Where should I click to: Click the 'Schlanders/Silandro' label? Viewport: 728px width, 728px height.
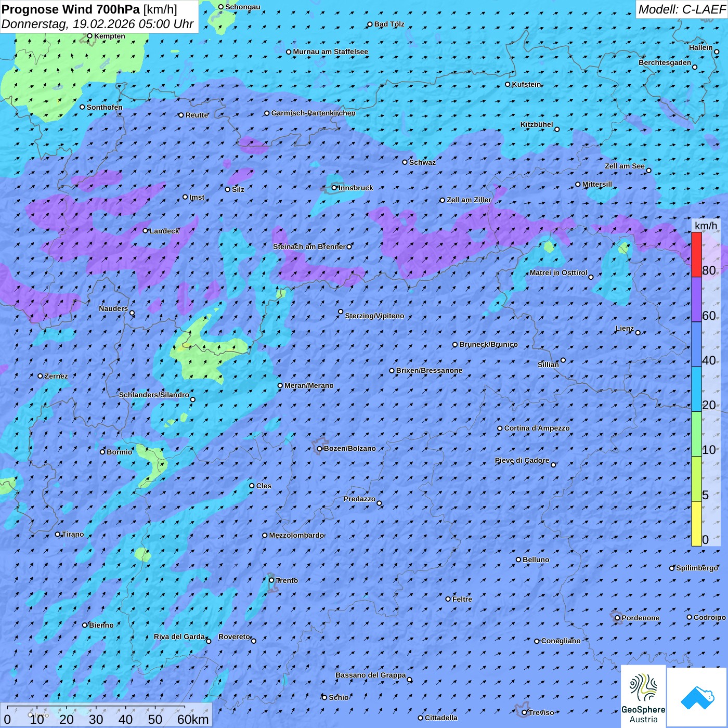click(154, 395)
